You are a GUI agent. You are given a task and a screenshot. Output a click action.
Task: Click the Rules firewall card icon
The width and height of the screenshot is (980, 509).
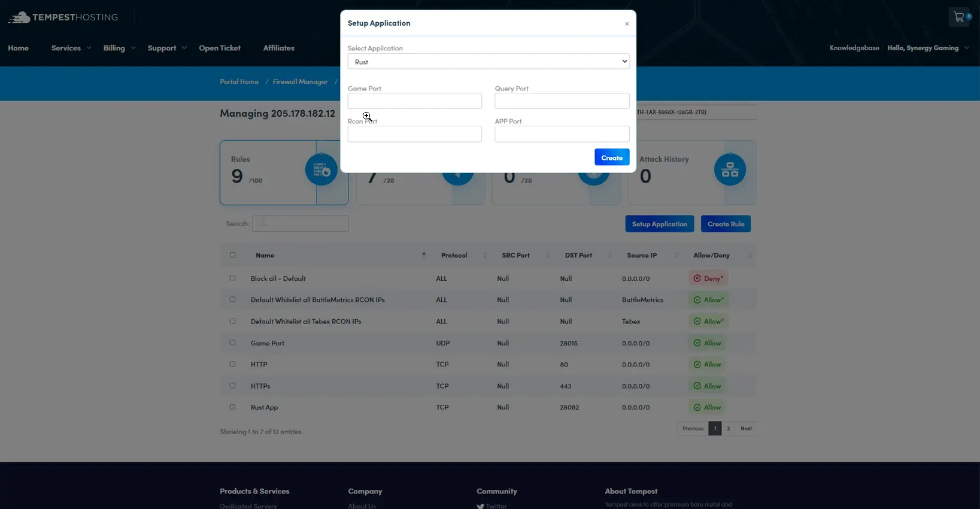(321, 169)
